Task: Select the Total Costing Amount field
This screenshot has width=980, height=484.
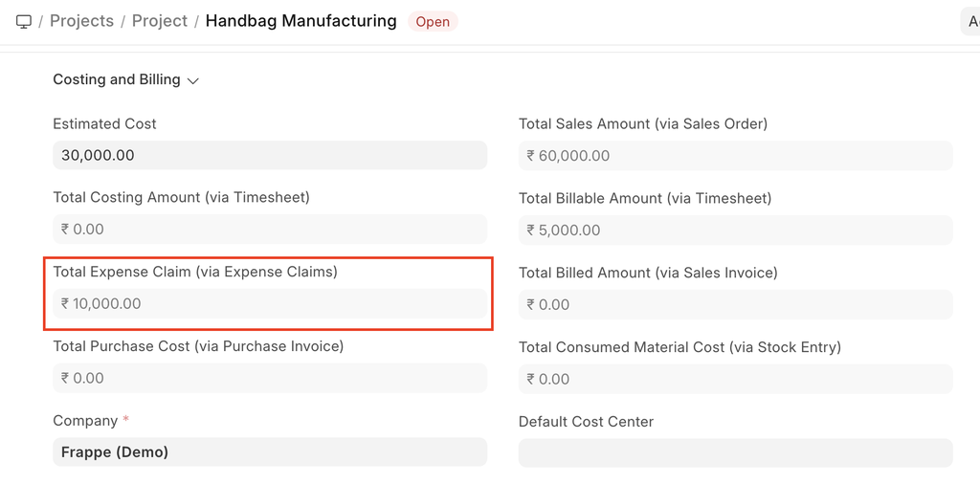Action: (x=270, y=230)
